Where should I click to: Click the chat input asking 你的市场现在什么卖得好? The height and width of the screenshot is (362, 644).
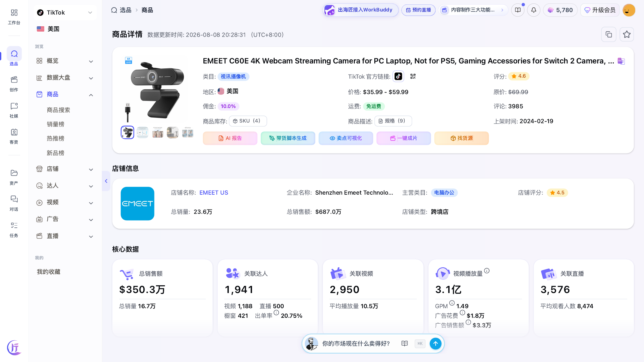[x=356, y=343]
